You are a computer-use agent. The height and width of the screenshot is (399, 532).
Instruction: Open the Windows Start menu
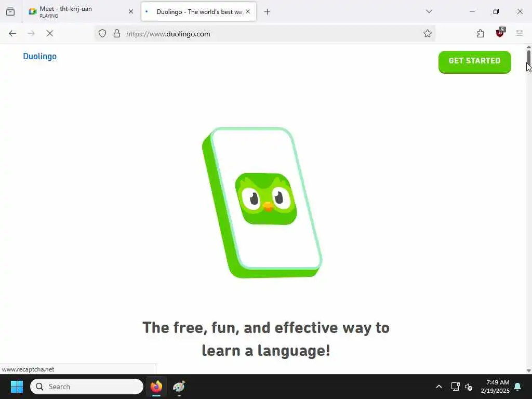(17, 387)
